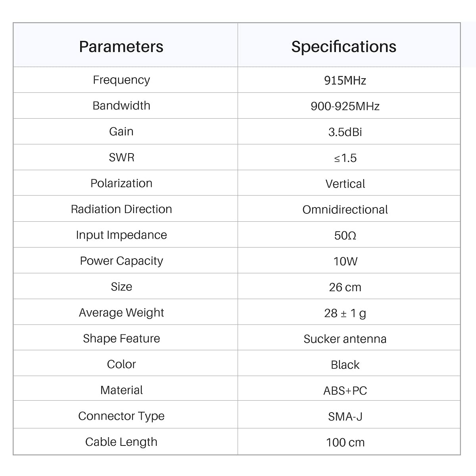Select the Omnidirectional value cell
This screenshot has width=476, height=476.
click(345, 209)
